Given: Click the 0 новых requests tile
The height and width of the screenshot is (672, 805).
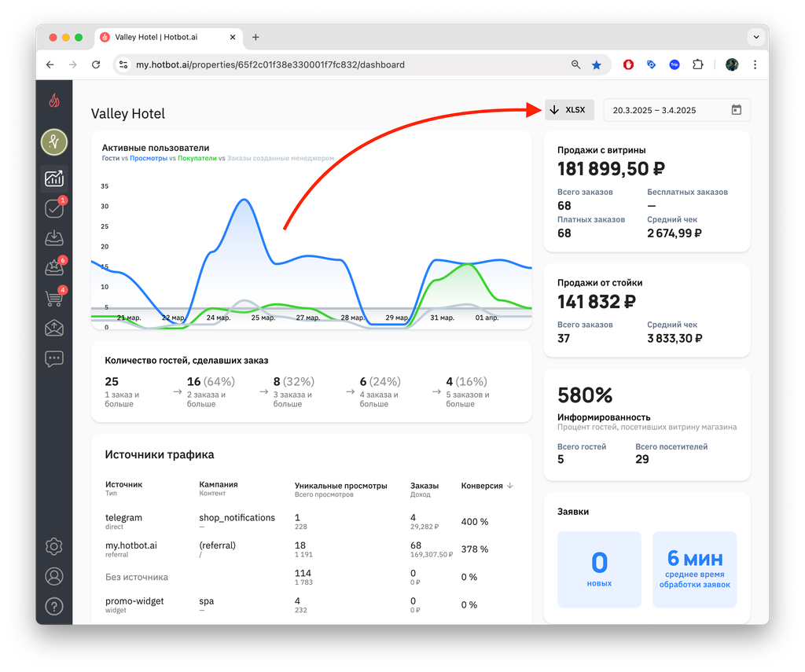Looking at the screenshot, I should tap(599, 569).
